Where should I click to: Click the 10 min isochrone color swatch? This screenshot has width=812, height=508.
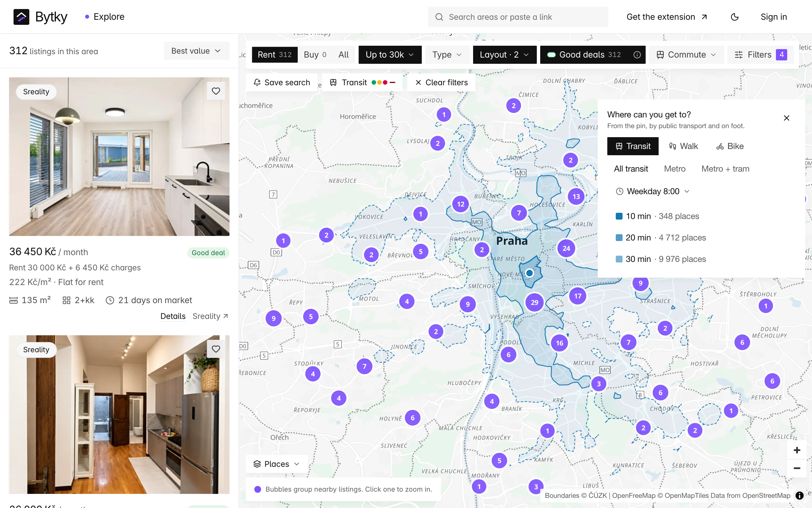click(619, 216)
